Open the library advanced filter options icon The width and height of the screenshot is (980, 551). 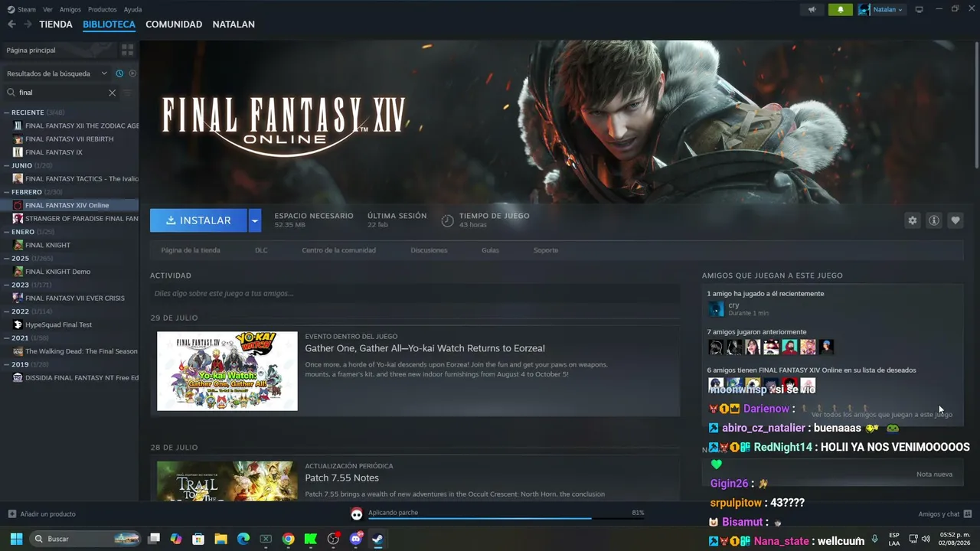click(x=128, y=93)
